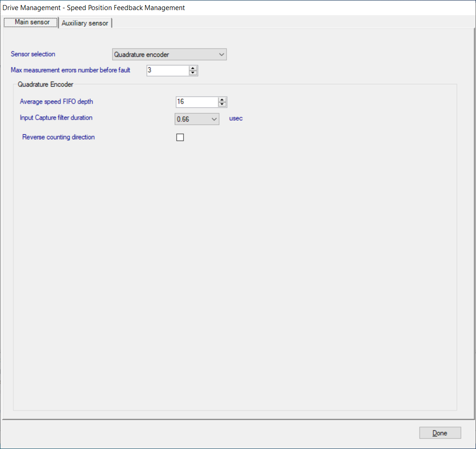This screenshot has width=476, height=449.
Task: Select the Main sensor tab
Action: click(x=32, y=22)
